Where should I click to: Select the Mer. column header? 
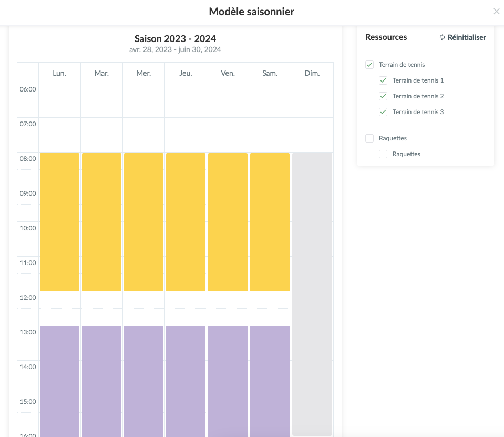coord(143,73)
